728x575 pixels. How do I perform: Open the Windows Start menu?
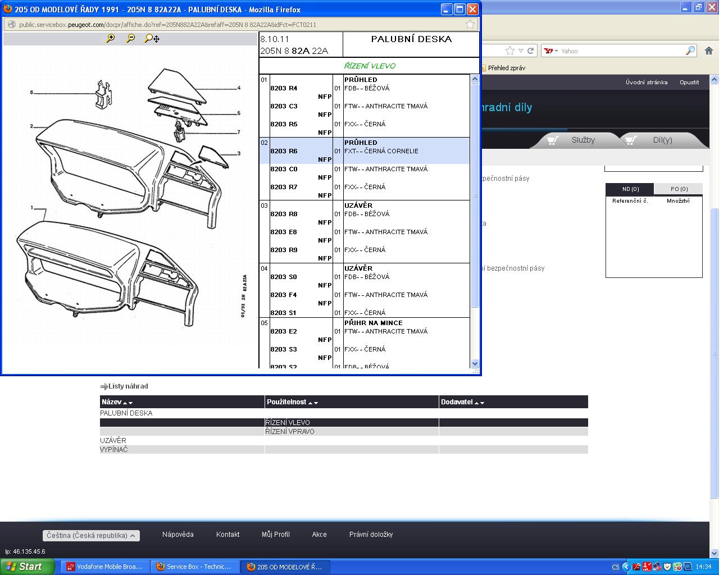point(27,567)
